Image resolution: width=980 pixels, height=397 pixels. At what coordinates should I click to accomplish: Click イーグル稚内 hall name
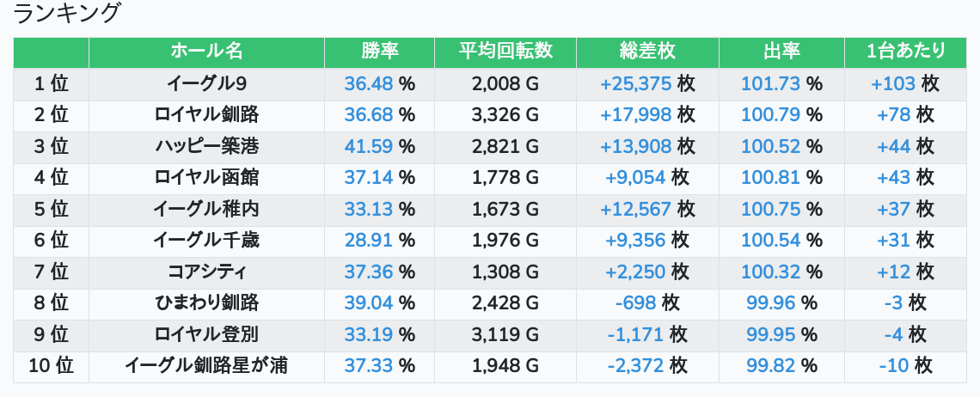206,209
